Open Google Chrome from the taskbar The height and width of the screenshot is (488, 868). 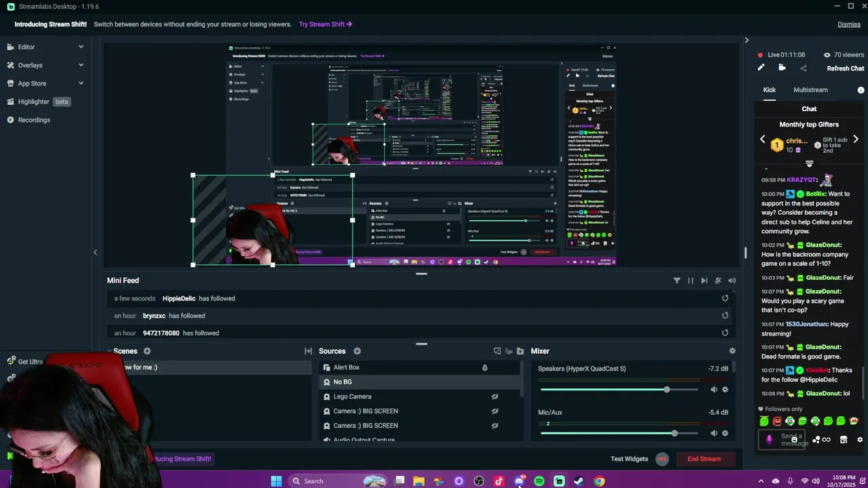(x=599, y=481)
